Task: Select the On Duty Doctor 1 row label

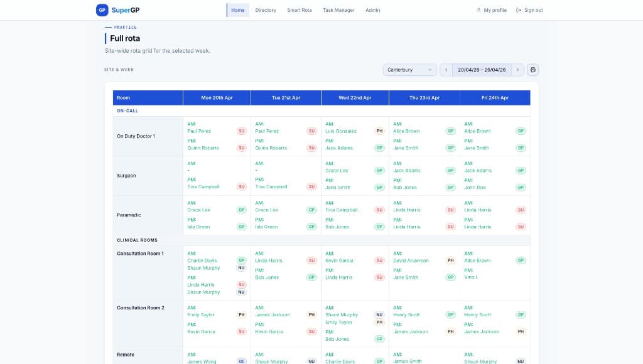Action: [136, 136]
